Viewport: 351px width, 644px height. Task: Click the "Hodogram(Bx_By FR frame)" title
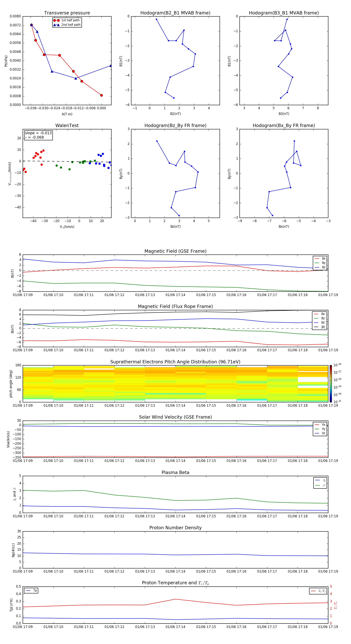point(284,125)
